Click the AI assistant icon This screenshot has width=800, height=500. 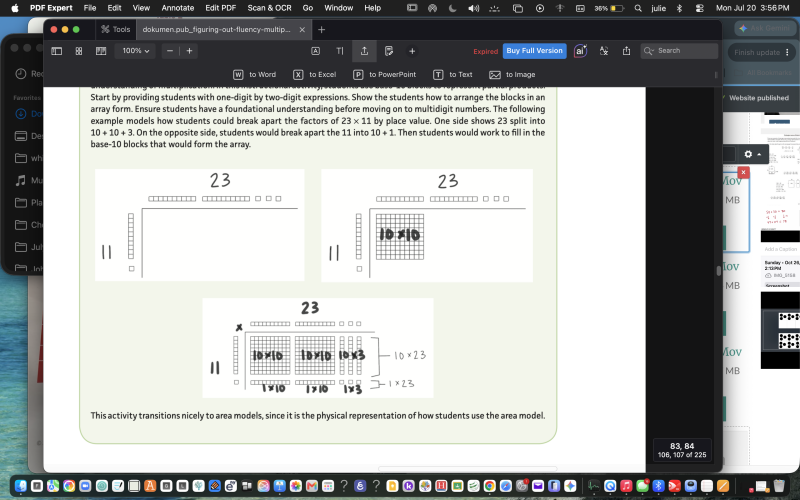580,51
